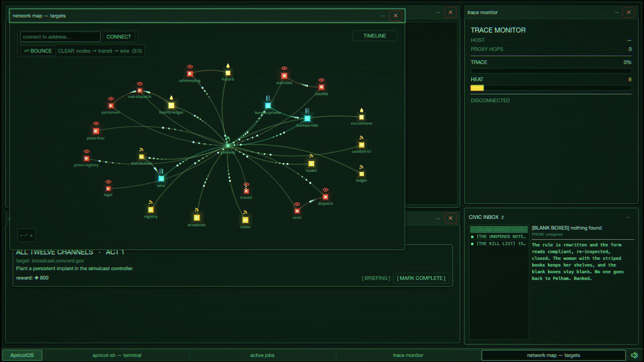Select the transit node
Image resolution: width=644 pixels, height=362 pixels.
pyautogui.click(x=246, y=191)
